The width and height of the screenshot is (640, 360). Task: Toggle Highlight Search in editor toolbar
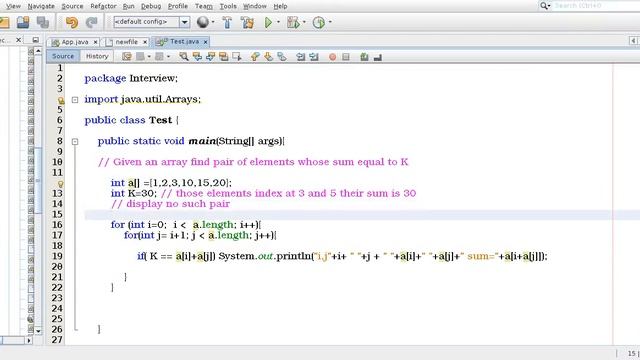tap(223, 57)
